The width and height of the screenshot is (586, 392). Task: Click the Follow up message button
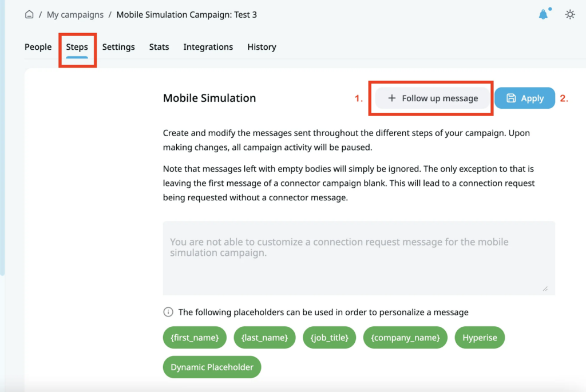(x=431, y=98)
